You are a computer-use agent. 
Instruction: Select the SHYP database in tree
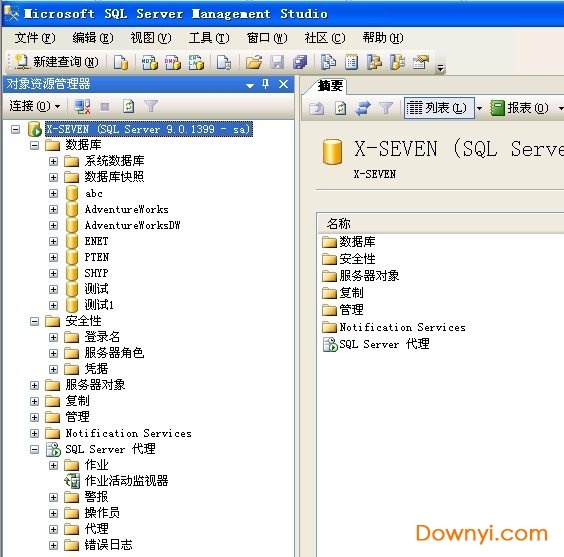click(96, 273)
